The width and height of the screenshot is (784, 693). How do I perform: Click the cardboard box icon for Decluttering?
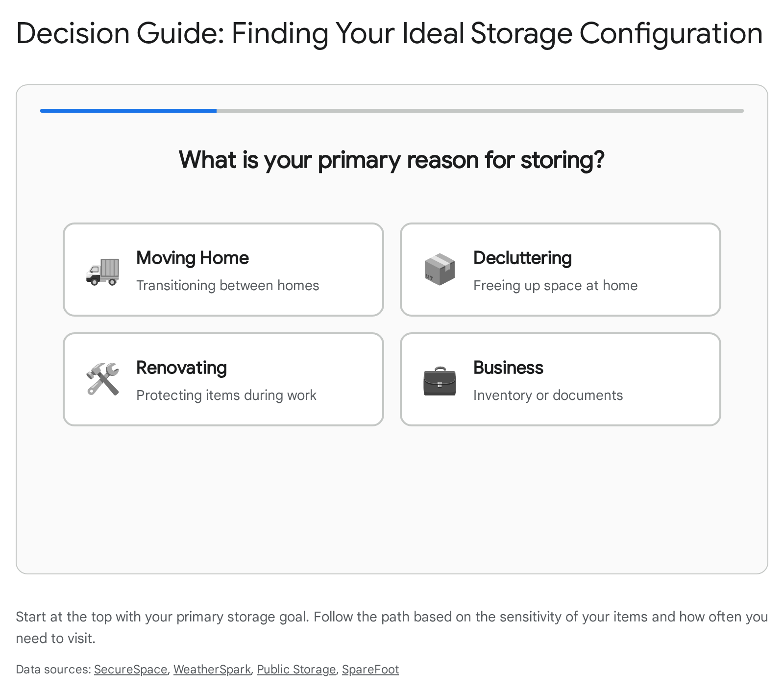(x=440, y=270)
